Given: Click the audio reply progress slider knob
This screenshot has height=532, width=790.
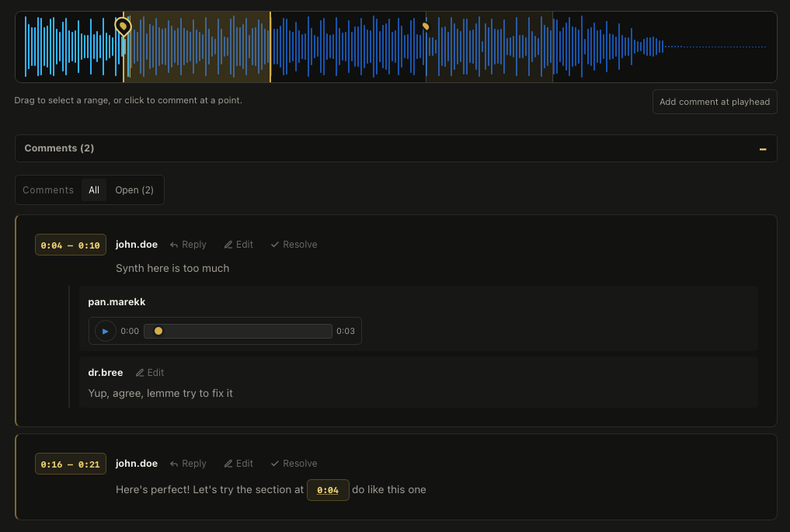Looking at the screenshot, I should (x=158, y=331).
